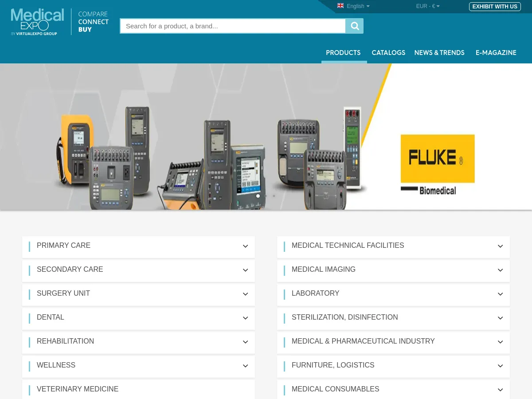The width and height of the screenshot is (532, 399).
Task: Click the UK flag language icon
Action: pos(340,6)
